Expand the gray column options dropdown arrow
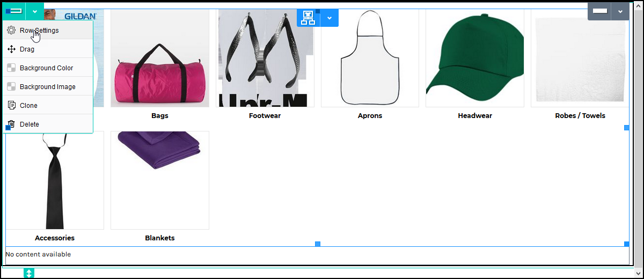Image resolution: width=644 pixels, height=279 pixels. [x=620, y=11]
